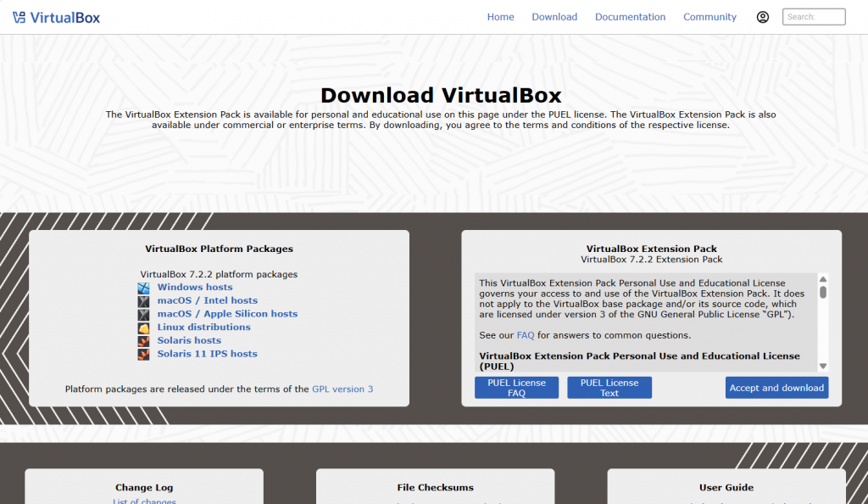Click the PUEL License Text button

coord(609,388)
